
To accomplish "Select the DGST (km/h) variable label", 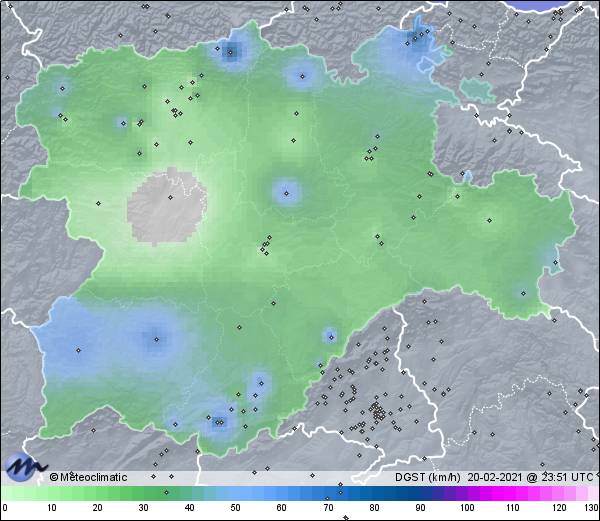I will point(427,477).
